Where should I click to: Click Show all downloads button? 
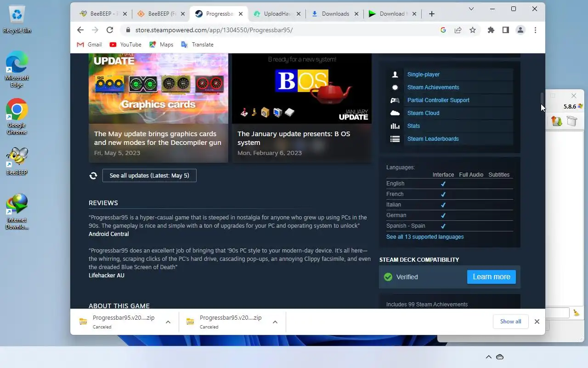pos(510,322)
